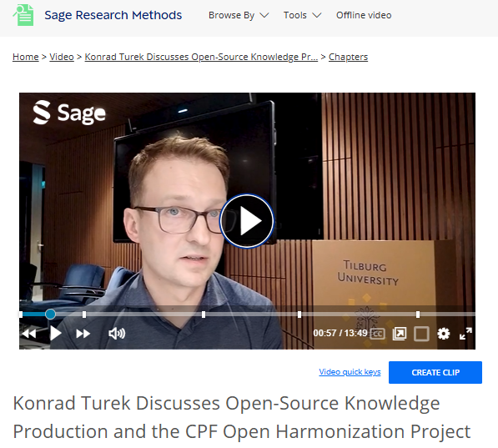Image resolution: width=498 pixels, height=448 pixels.
Task: Click the video title heading text
Action: [242, 417]
